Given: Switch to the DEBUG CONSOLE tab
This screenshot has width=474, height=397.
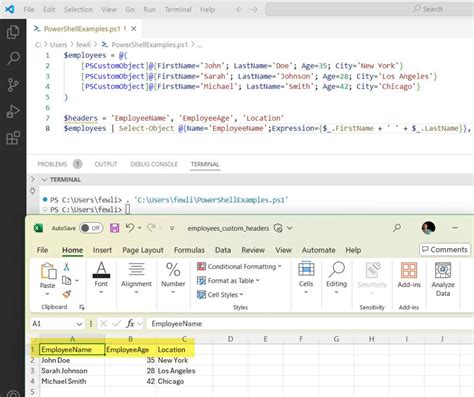Looking at the screenshot, I should (154, 164).
